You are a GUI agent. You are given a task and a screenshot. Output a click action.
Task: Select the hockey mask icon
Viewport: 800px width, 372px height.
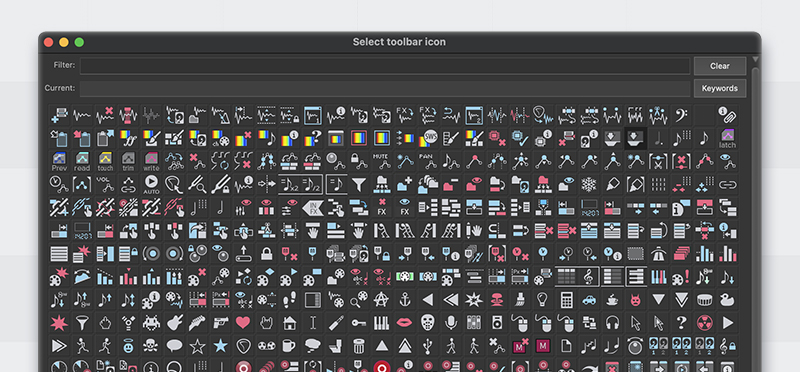coord(428,323)
